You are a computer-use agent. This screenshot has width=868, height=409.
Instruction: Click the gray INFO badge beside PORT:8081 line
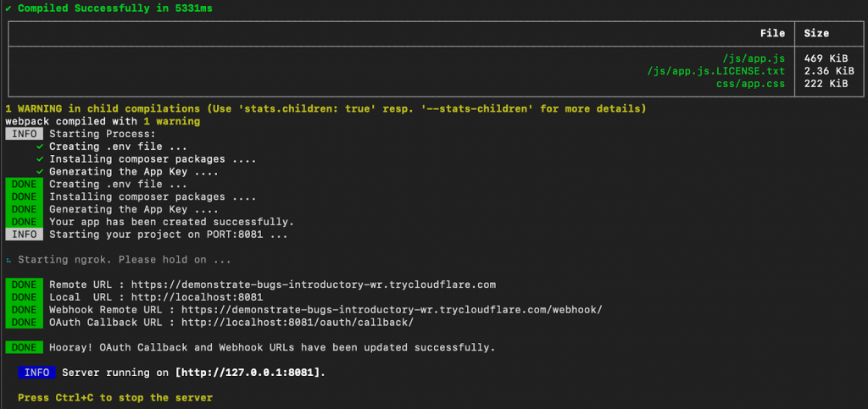point(24,235)
